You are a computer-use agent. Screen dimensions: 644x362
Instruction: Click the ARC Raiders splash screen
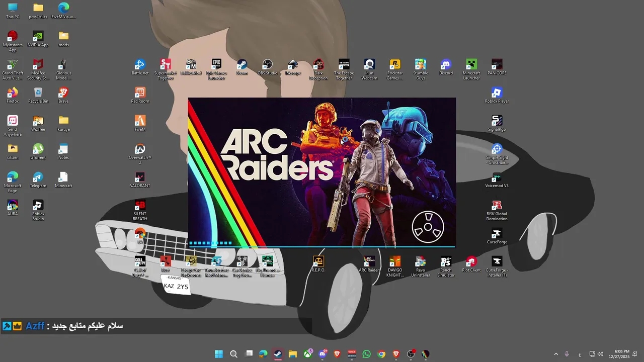tap(322, 172)
